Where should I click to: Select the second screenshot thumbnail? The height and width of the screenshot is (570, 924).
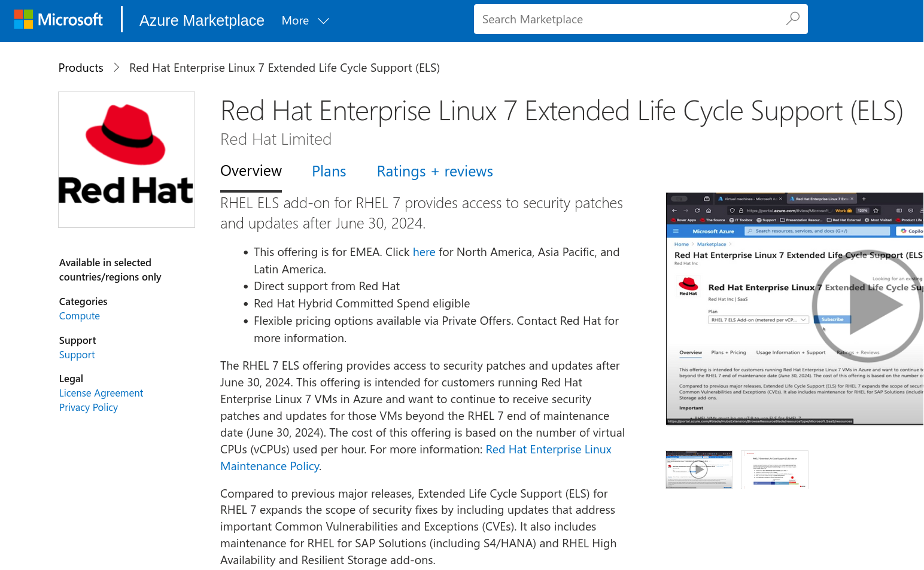click(774, 470)
